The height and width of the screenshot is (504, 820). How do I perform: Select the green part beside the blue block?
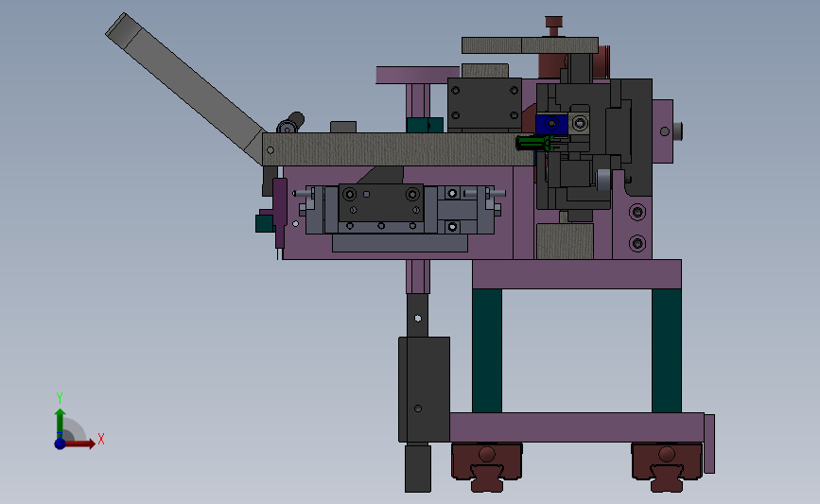click(x=534, y=143)
